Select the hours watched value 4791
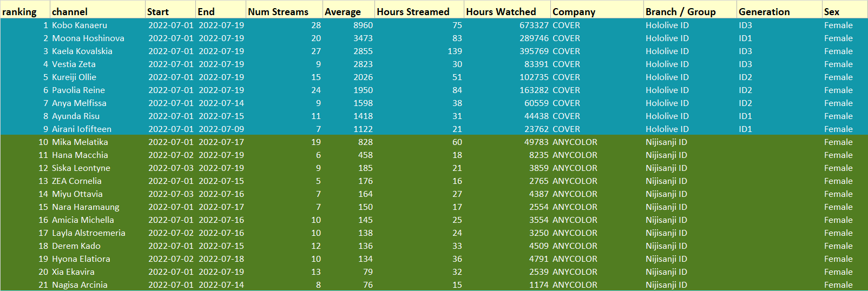 539,259
